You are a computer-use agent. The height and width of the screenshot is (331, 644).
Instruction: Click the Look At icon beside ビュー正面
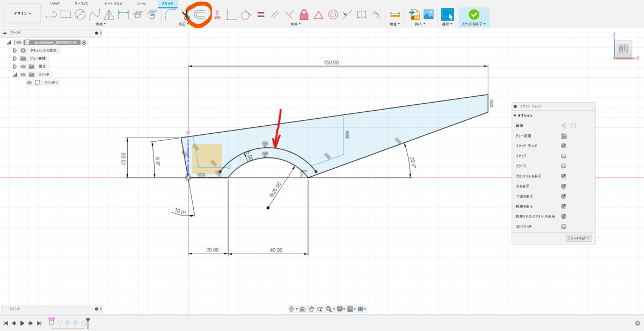[564, 135]
